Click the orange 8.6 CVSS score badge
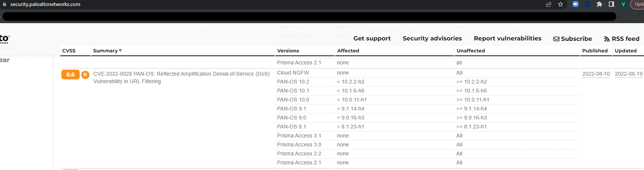The image size is (644, 170). pyautogui.click(x=70, y=75)
